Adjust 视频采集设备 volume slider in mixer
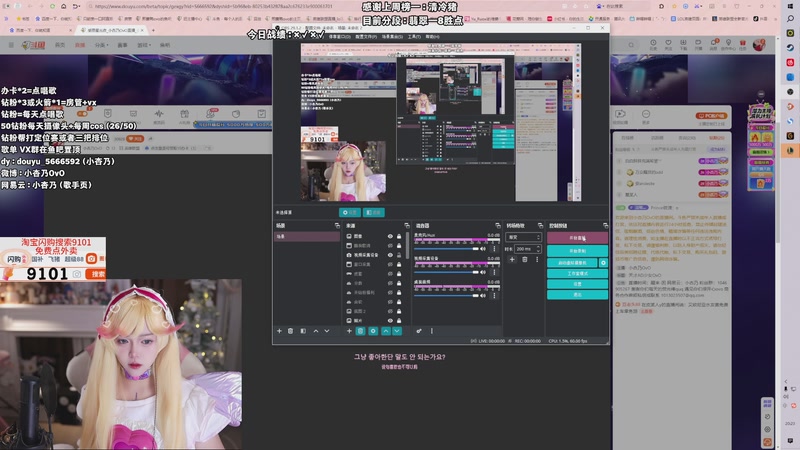The image size is (800, 450). (x=446, y=272)
